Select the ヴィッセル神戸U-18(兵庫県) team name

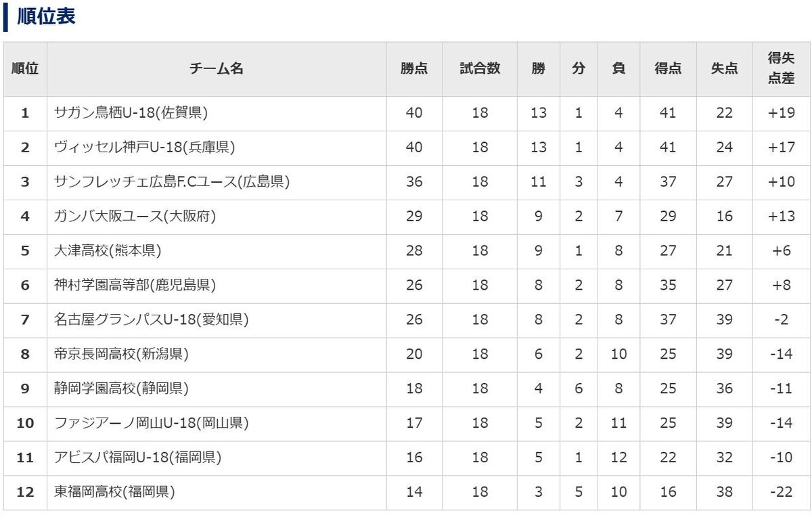click(144, 148)
